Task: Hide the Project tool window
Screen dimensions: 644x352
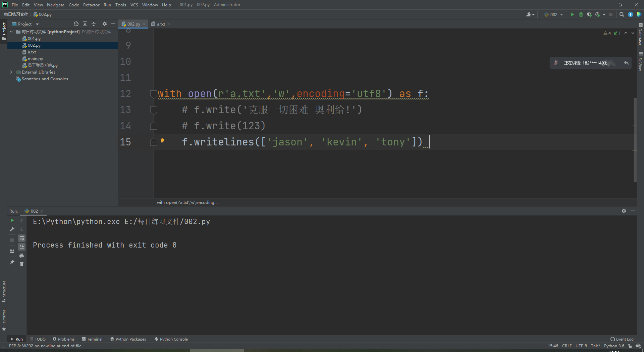Action: (x=113, y=24)
